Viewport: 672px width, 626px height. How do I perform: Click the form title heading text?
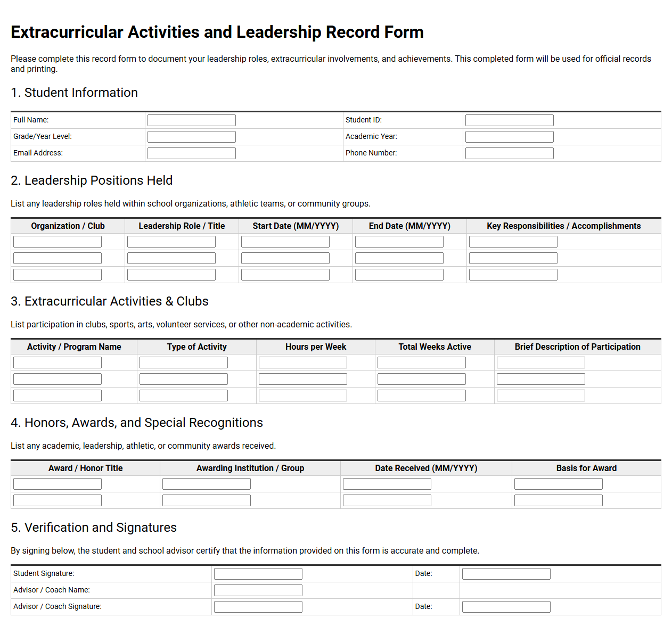click(x=217, y=32)
